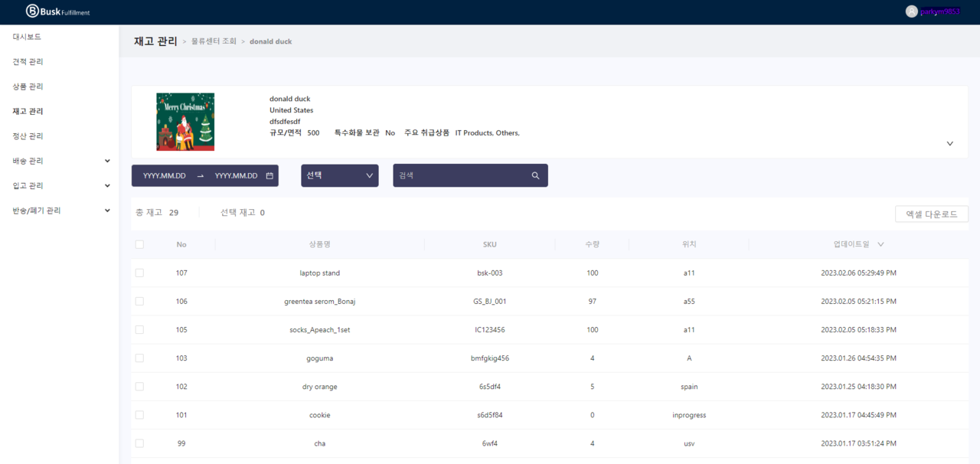Open the 선택 dropdown filter

339,175
